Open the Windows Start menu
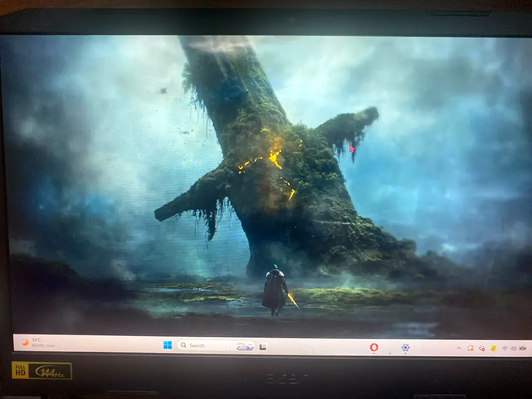The height and width of the screenshot is (399, 532). pyautogui.click(x=168, y=345)
